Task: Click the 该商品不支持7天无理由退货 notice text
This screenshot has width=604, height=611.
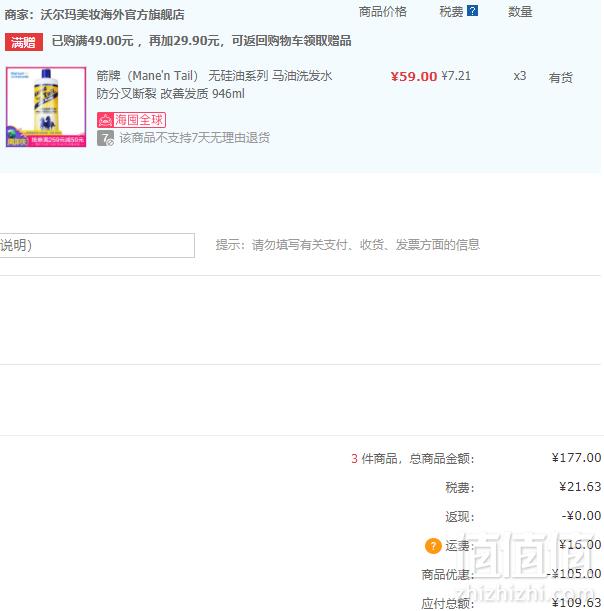Action: click(x=194, y=138)
